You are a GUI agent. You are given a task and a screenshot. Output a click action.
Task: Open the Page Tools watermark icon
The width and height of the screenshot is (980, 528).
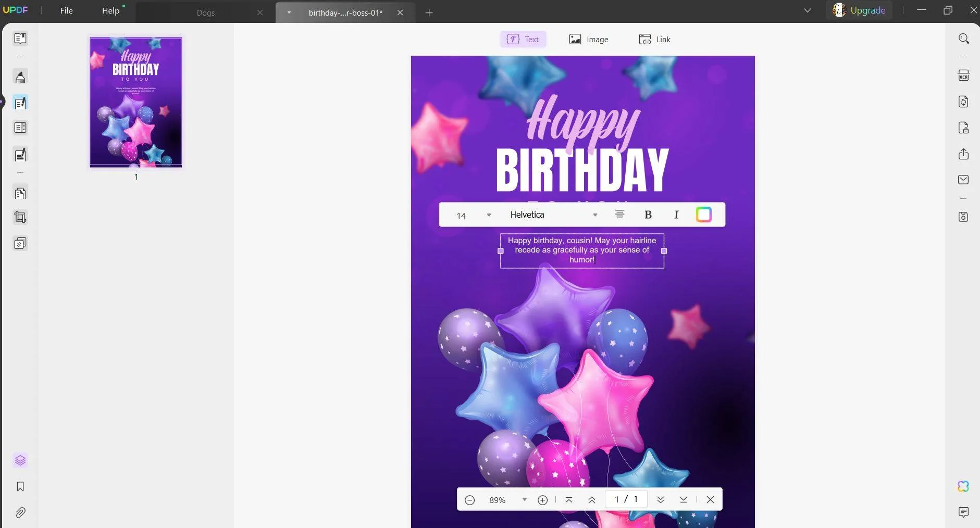coord(20,243)
